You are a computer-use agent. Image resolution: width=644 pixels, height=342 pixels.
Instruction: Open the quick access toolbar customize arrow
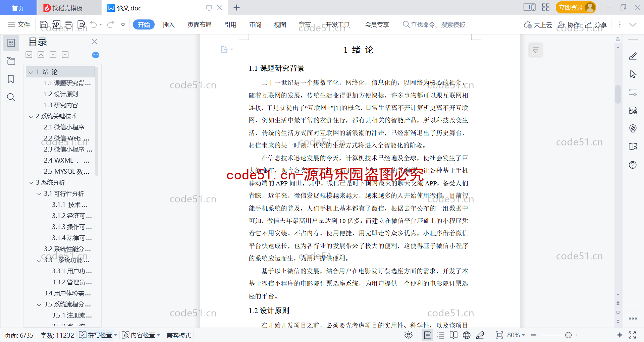pyautogui.click(x=123, y=24)
